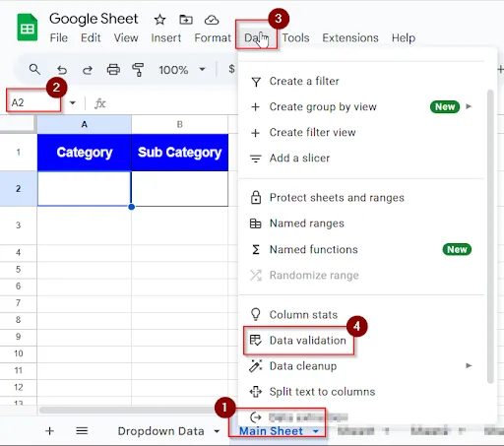
Task: Activate the paint format tool
Action: [138, 70]
